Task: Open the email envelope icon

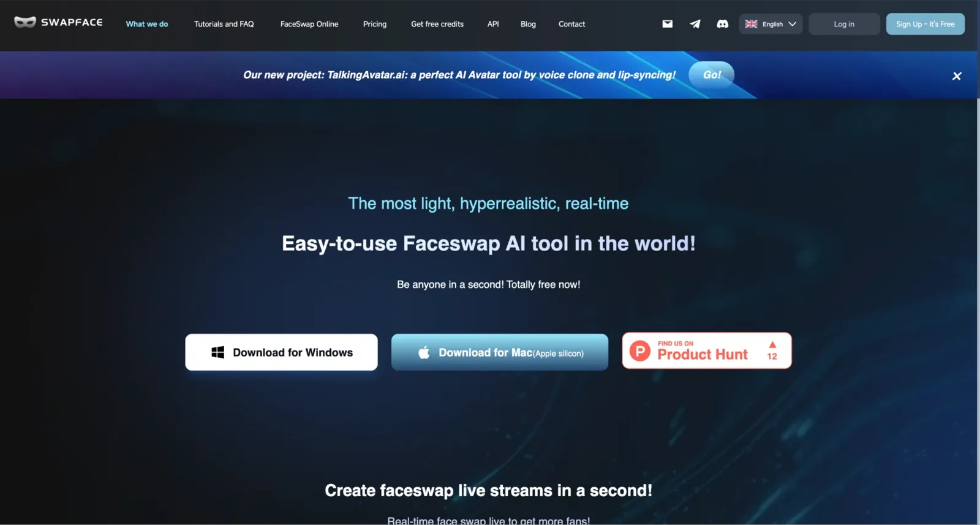Action: pyautogui.click(x=668, y=24)
